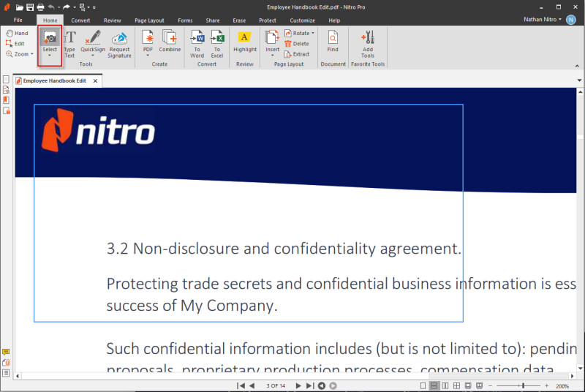Screen dimensions: 585x392
Task: Convert the PDF To Word
Action: [197, 43]
